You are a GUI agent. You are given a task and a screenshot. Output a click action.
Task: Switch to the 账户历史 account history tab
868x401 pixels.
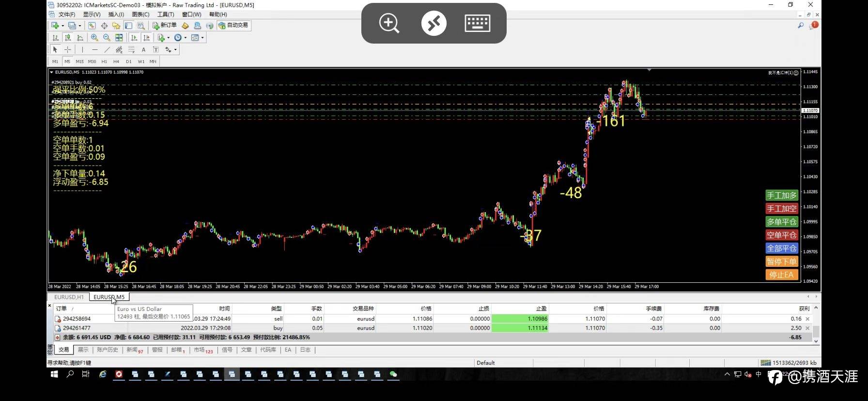point(107,350)
